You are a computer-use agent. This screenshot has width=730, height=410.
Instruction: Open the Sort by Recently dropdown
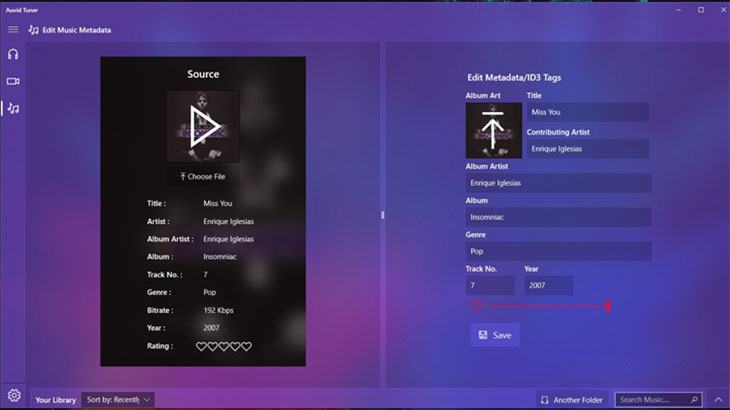118,400
